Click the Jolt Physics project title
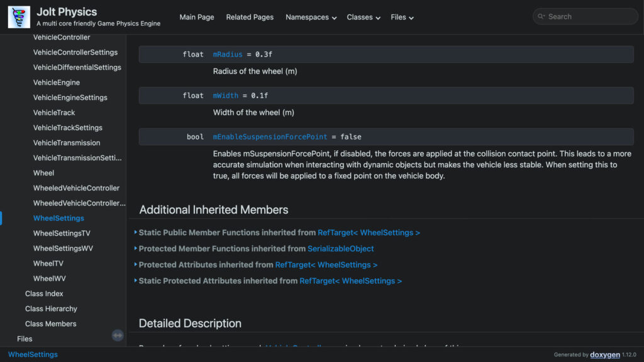Image resolution: width=644 pixels, height=362 pixels. pos(67,12)
